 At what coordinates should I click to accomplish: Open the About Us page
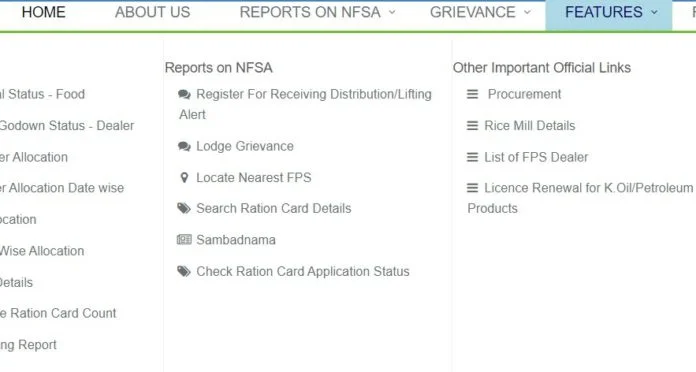(153, 12)
